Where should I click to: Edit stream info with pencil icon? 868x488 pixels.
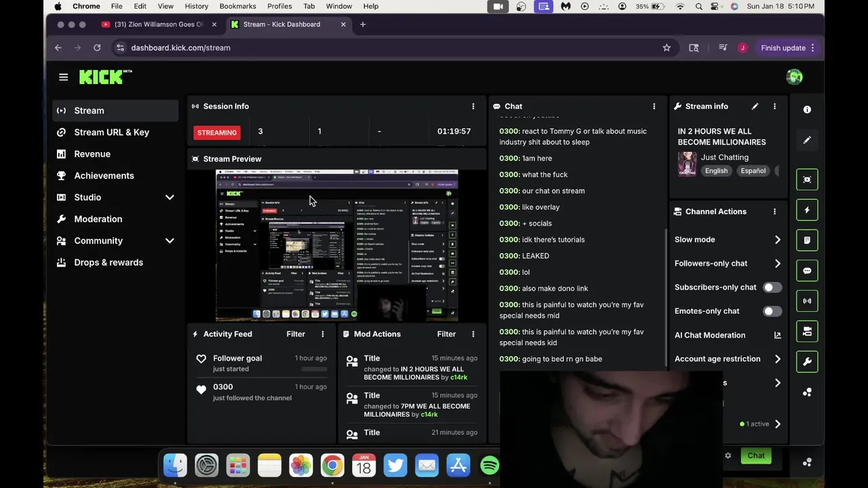coord(755,106)
